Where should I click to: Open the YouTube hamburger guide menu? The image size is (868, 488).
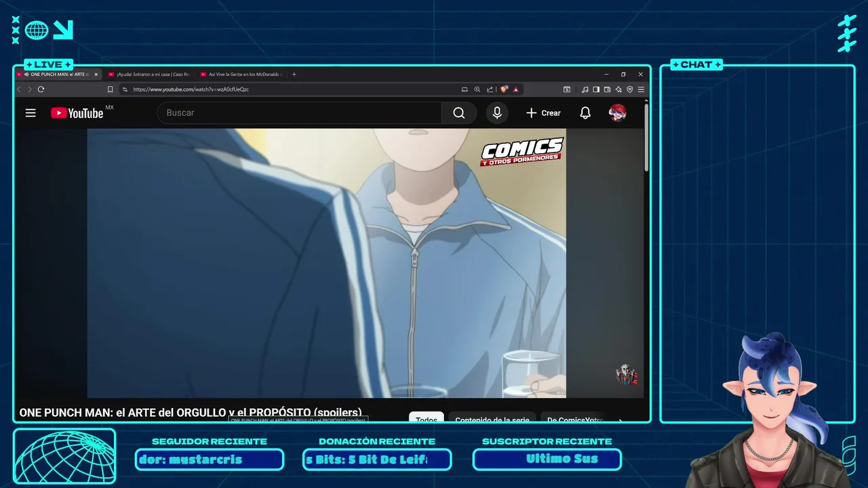tap(31, 113)
